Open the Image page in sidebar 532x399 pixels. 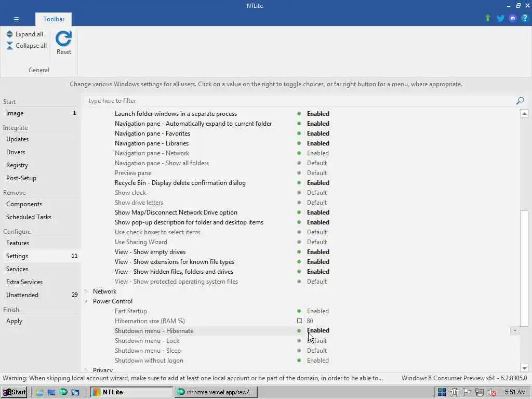tap(41, 113)
